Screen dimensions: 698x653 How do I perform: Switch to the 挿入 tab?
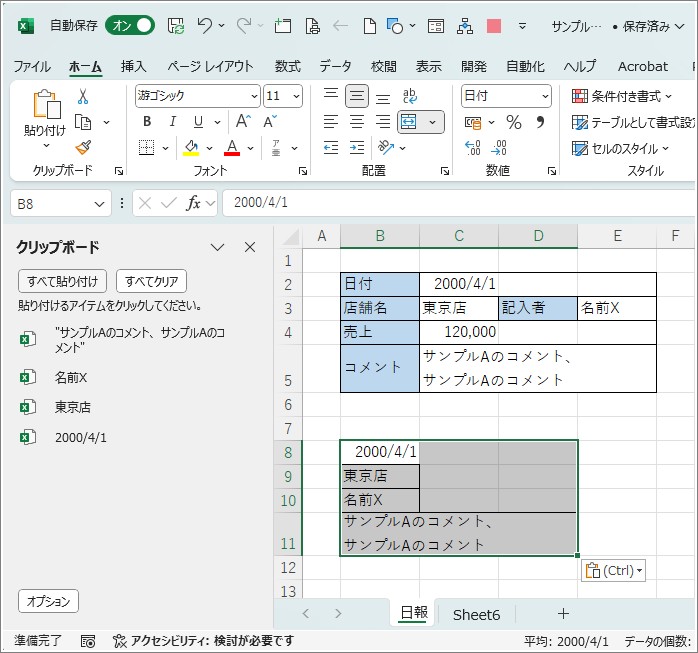pos(133,67)
